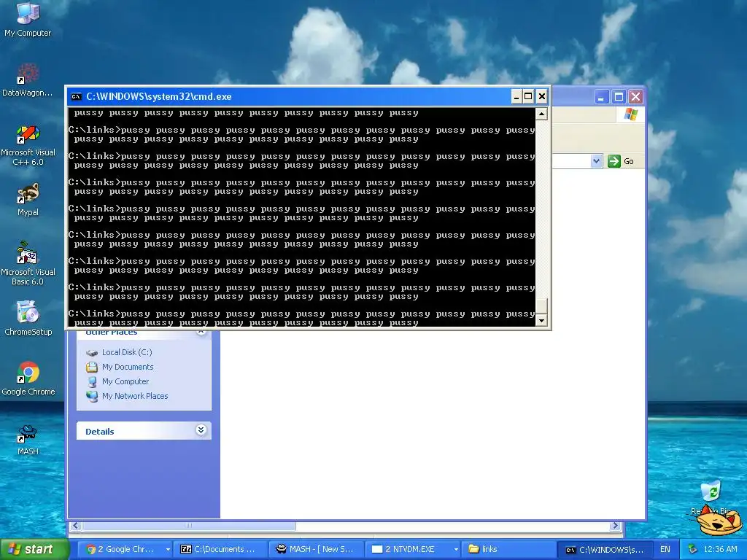Close the cmd.exe window
This screenshot has height=560, width=747.
pyautogui.click(x=542, y=97)
